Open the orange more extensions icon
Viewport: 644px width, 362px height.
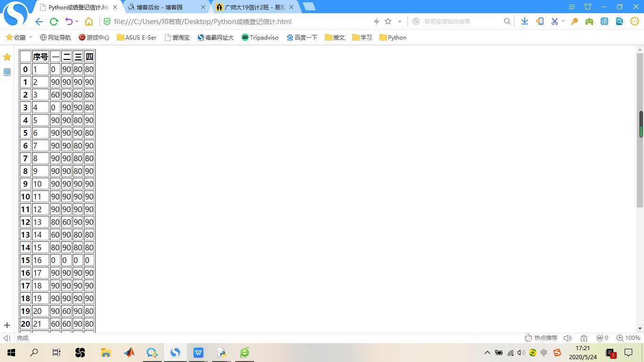coord(635,21)
